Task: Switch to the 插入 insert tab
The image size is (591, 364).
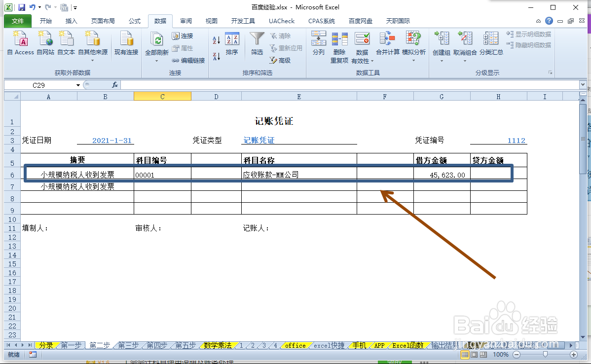Action: [x=71, y=21]
